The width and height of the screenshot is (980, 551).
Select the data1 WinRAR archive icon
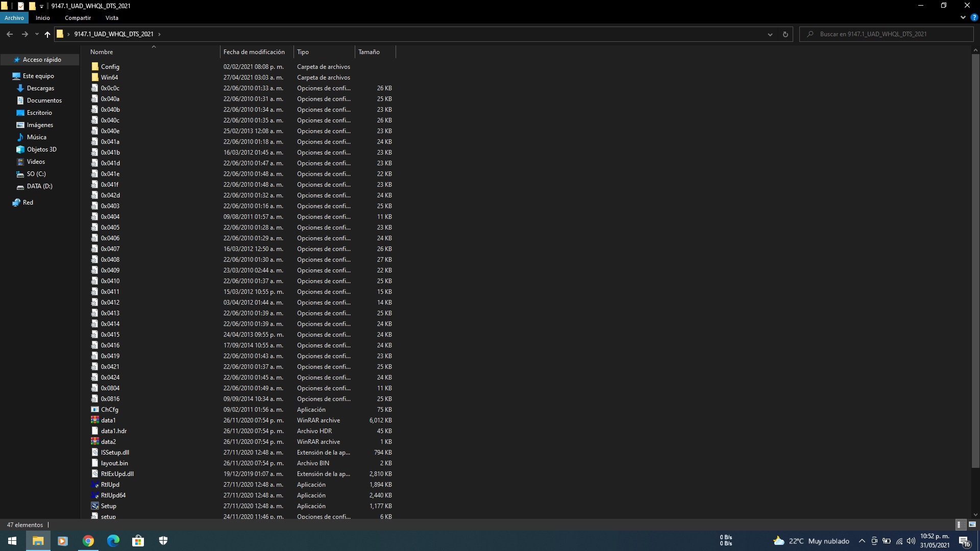pos(95,420)
